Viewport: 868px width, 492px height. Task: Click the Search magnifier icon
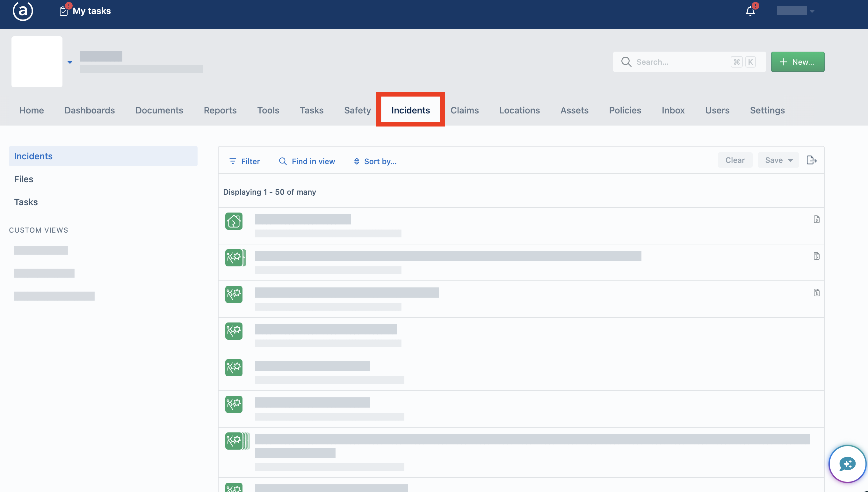coord(626,62)
